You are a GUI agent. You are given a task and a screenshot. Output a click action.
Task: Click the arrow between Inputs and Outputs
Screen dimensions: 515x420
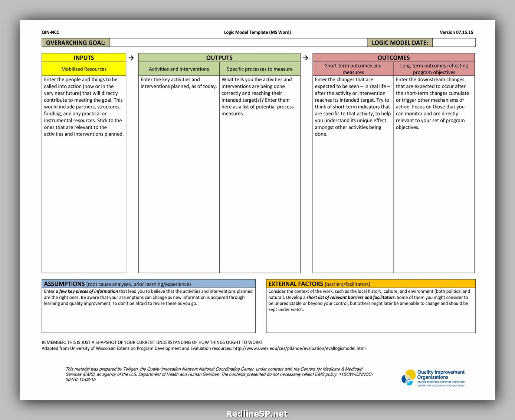(x=131, y=58)
